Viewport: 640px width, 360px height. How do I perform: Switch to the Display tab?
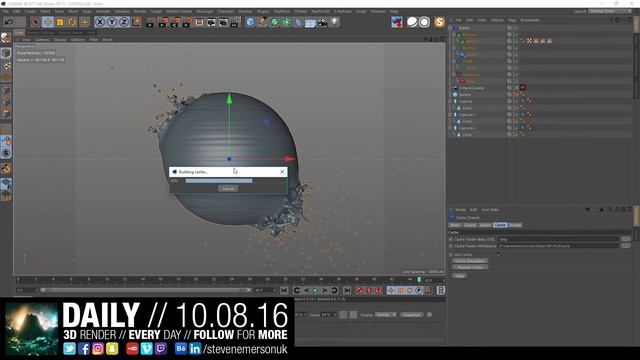click(x=515, y=225)
